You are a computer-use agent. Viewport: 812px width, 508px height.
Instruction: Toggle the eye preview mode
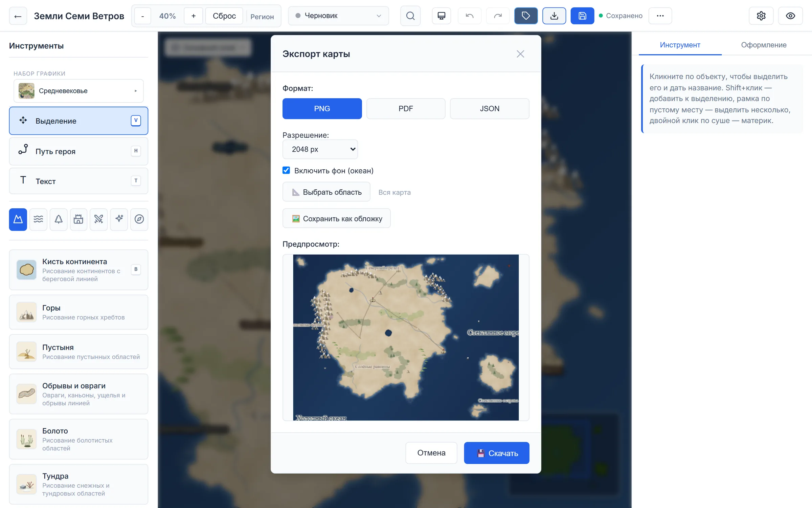coord(790,16)
